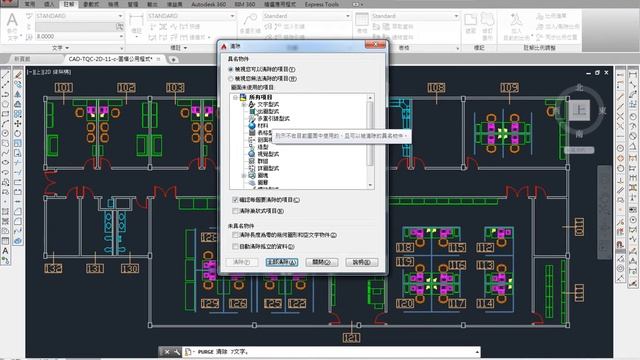Select the Polyline tool in Draw toolbar
Viewport: 640px width, 360px height.
tap(5, 95)
